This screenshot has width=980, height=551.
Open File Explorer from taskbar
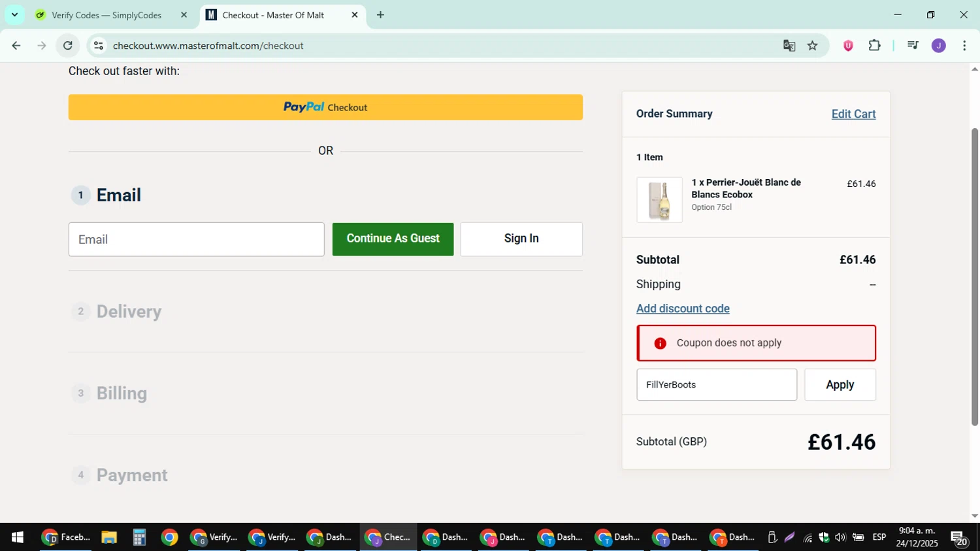tap(109, 537)
